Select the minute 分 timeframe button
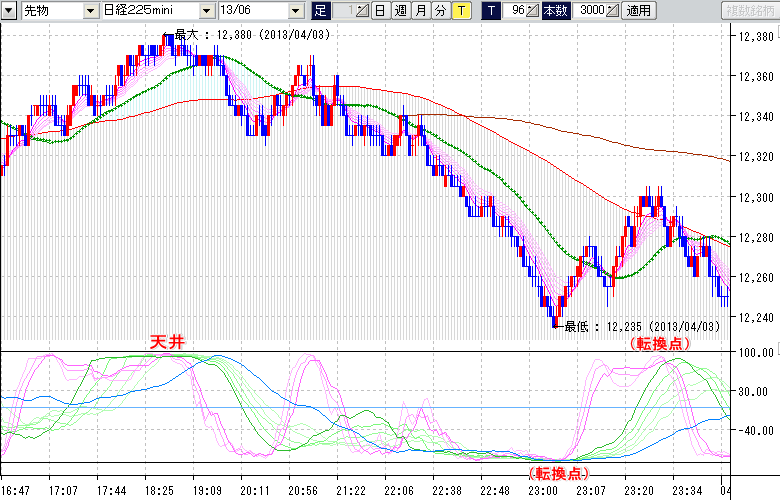The image size is (780, 500). tap(440, 11)
